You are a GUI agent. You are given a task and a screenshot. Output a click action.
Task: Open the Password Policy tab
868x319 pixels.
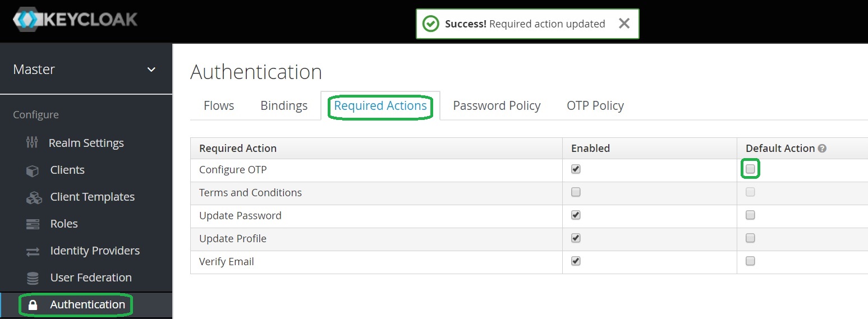(497, 105)
